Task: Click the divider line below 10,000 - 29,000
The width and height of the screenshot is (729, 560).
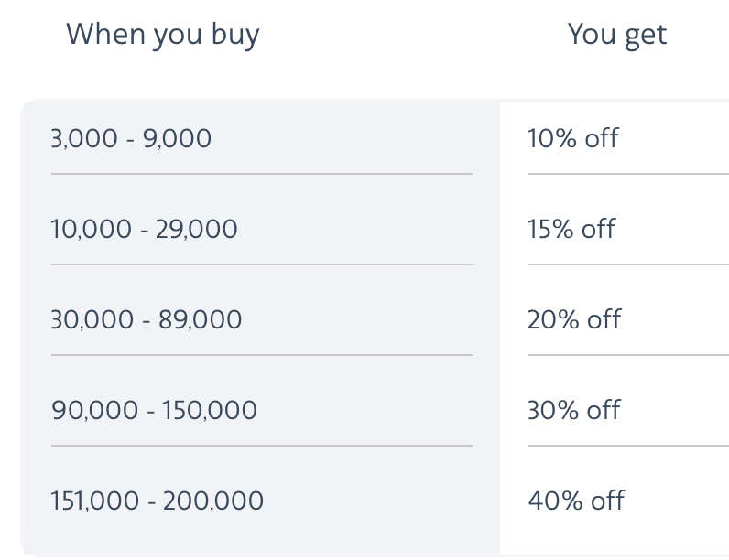Action: (x=261, y=264)
